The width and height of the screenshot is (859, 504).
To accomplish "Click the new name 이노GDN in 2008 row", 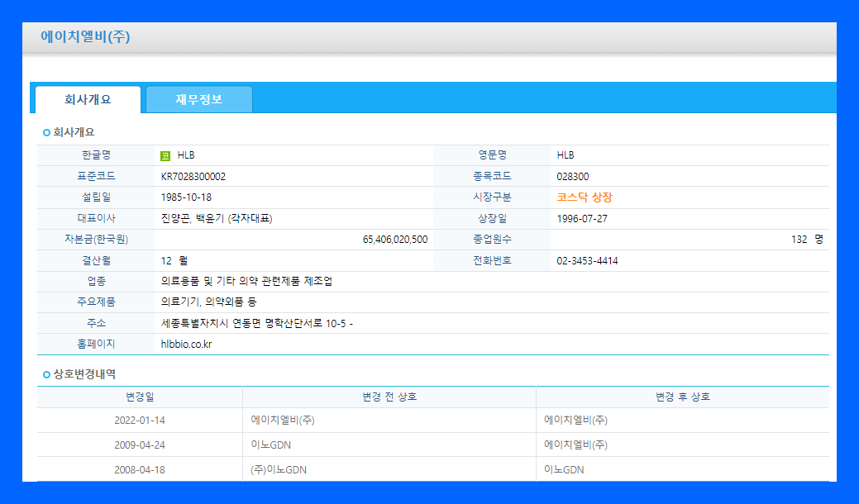I will (565, 470).
